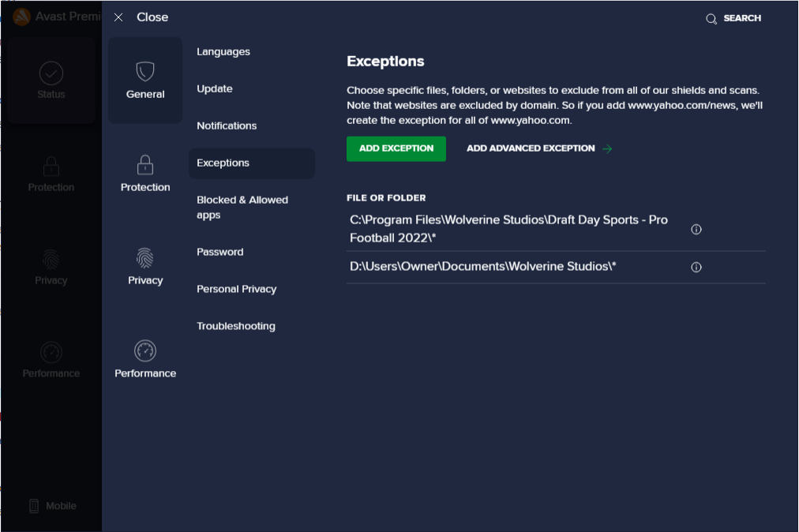Click the green arrow beside Add Advanced Exception

pyautogui.click(x=607, y=149)
